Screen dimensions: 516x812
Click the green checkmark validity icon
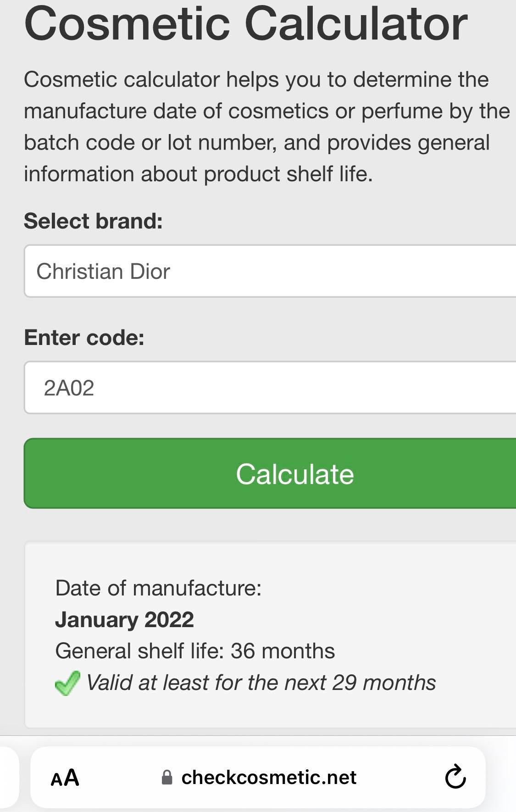coord(67,683)
